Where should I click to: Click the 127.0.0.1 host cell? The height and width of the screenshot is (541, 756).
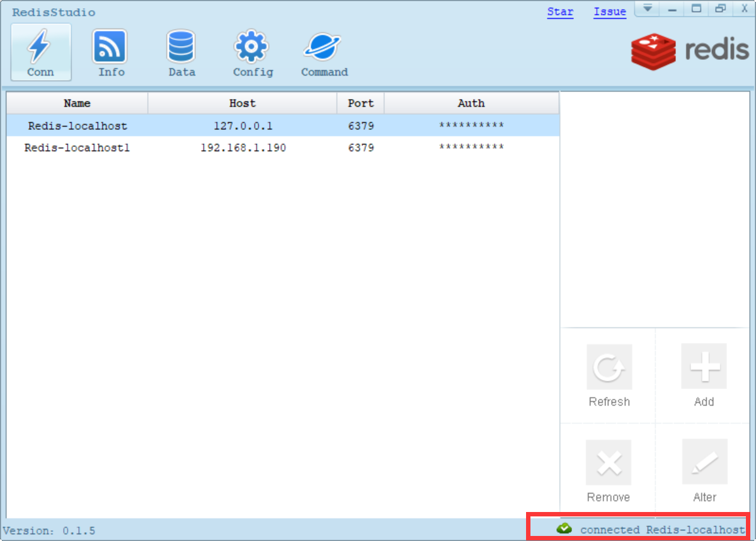point(243,125)
